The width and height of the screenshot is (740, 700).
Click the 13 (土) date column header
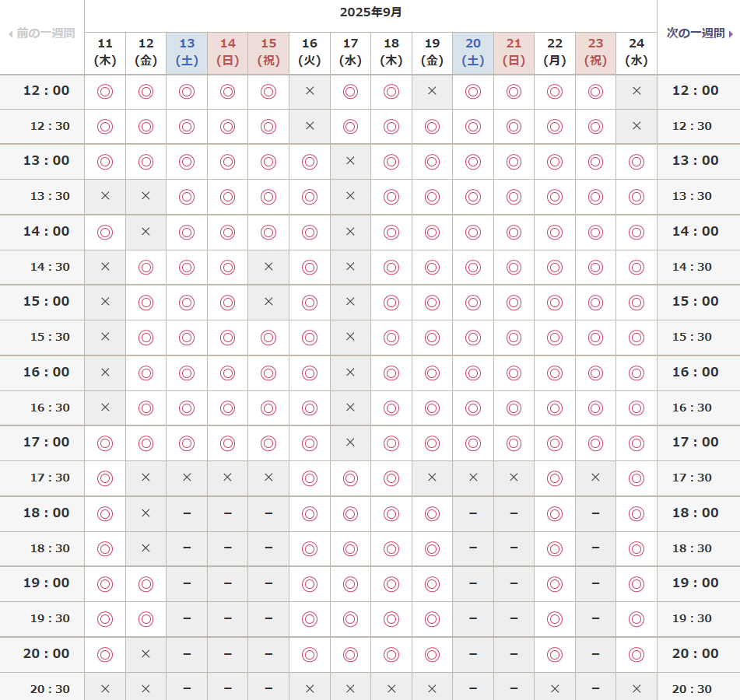click(x=187, y=52)
